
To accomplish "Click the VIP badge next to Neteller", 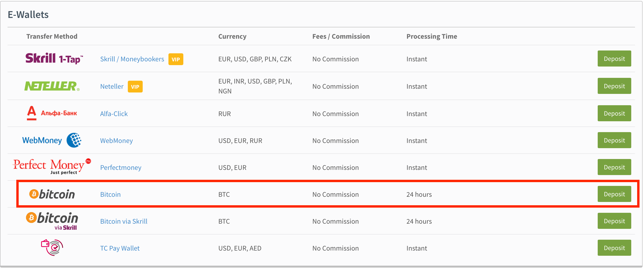I will click(x=135, y=87).
